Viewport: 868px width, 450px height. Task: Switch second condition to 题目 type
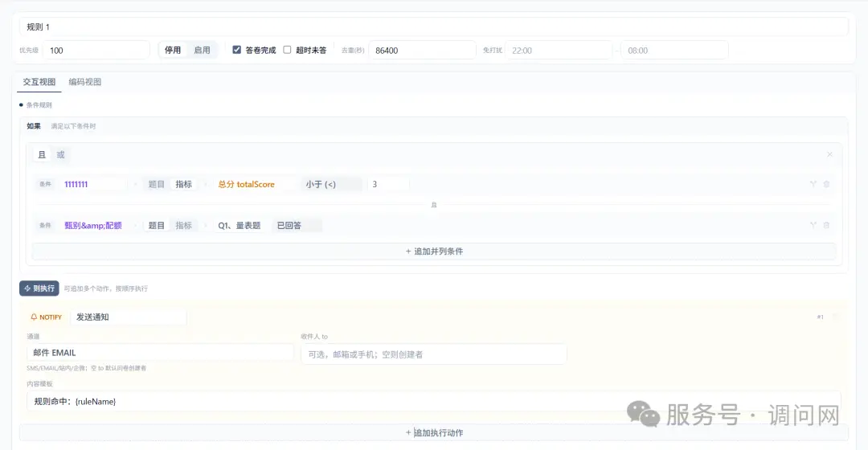click(x=157, y=225)
